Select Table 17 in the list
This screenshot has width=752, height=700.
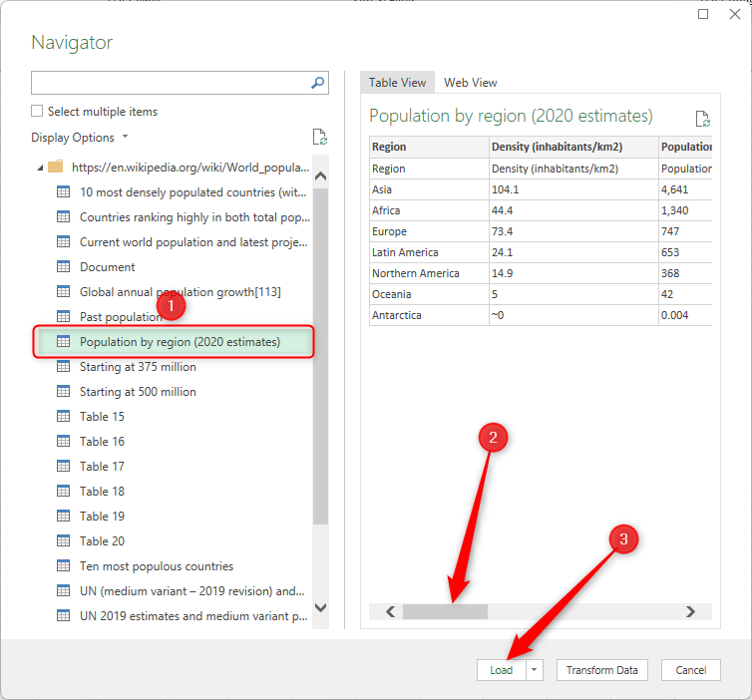[102, 466]
